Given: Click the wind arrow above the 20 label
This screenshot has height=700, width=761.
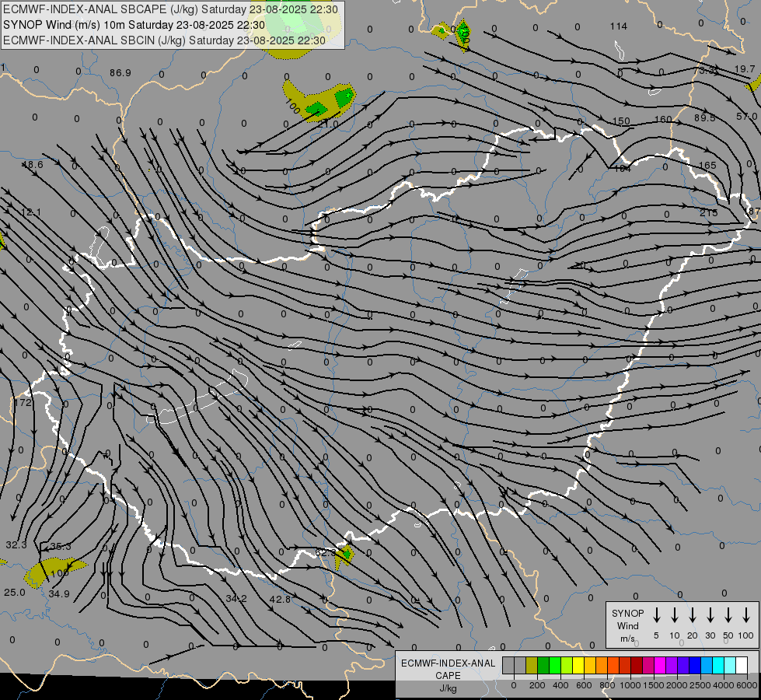Looking at the screenshot, I should tap(693, 615).
